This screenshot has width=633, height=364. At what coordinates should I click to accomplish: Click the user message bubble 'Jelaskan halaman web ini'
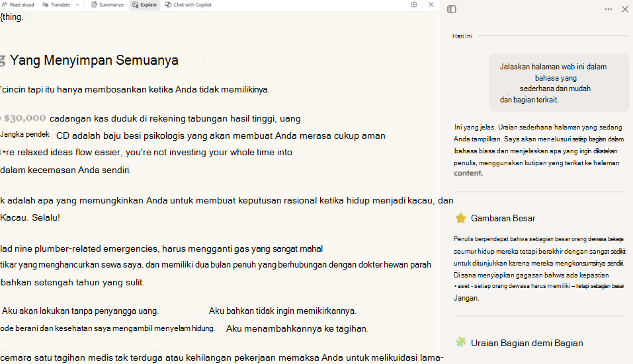click(559, 83)
